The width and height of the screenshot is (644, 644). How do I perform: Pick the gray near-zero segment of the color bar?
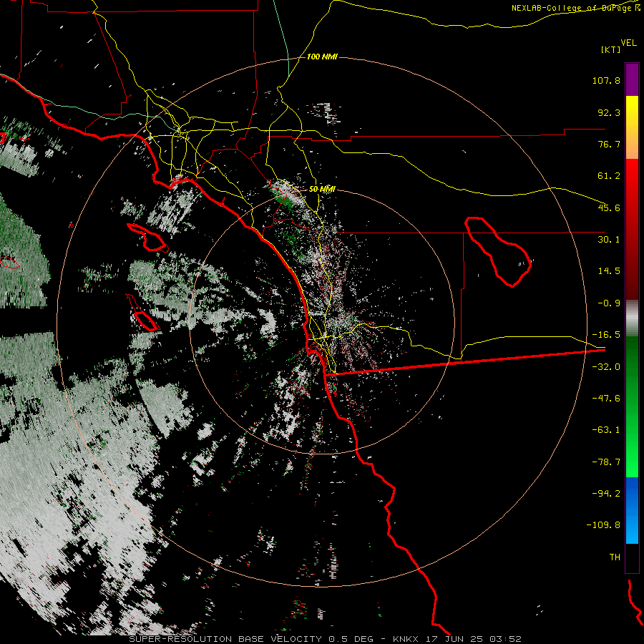coord(632,318)
